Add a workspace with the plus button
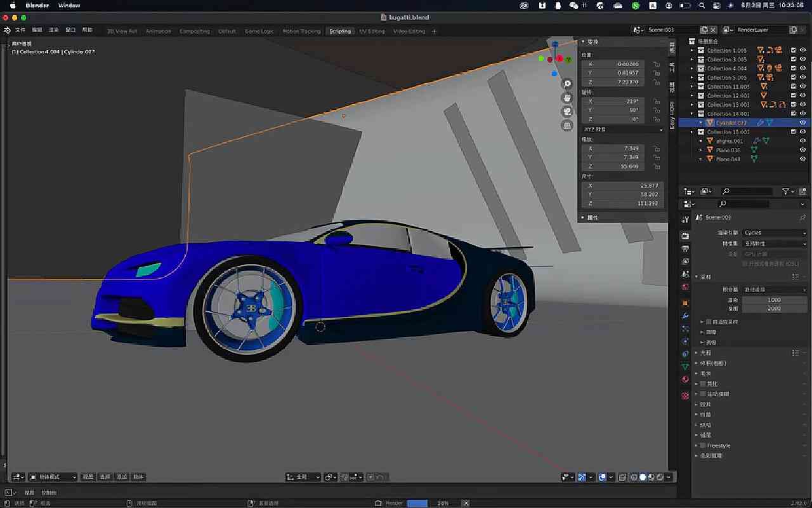Image resolution: width=812 pixels, height=508 pixels. coord(435,31)
